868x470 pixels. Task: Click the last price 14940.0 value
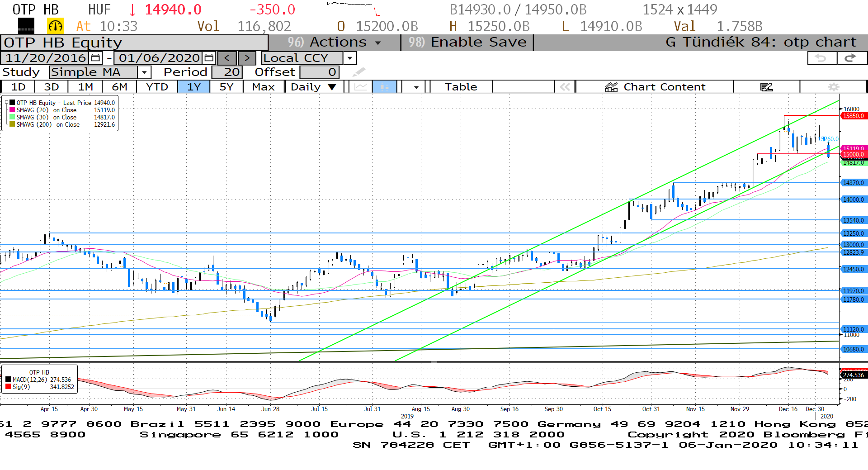[173, 9]
